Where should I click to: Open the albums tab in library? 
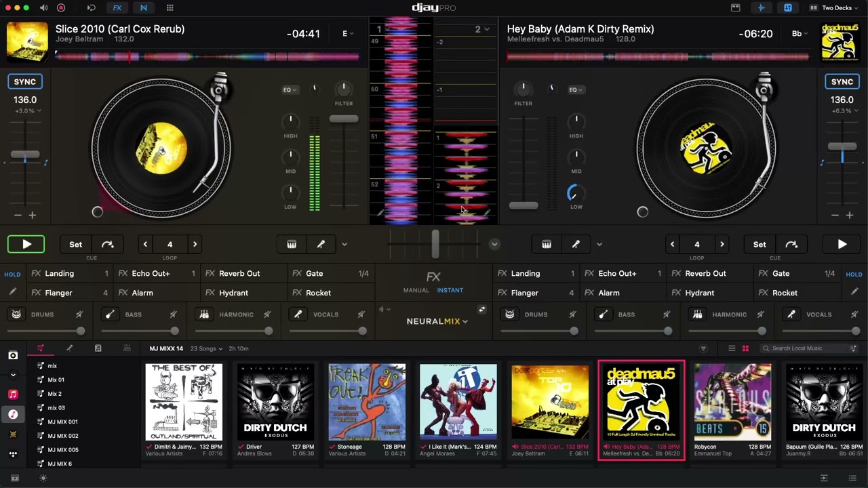point(98,348)
